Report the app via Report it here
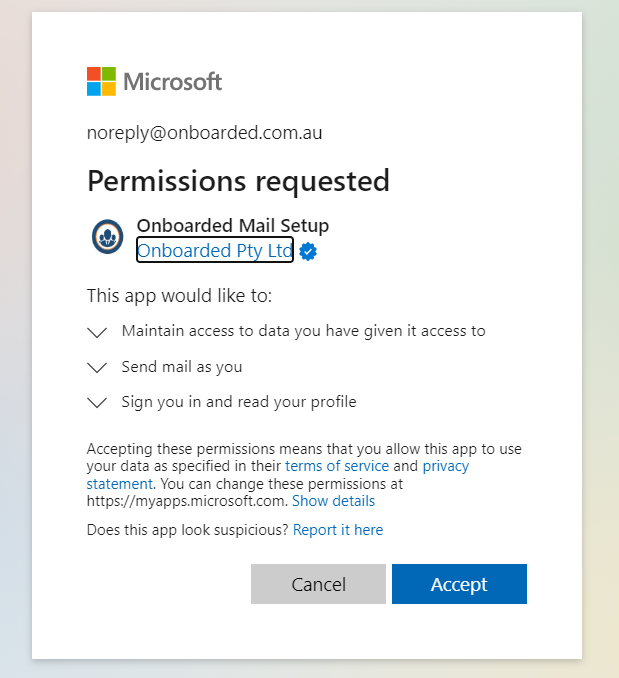This screenshot has width=619, height=678. (x=337, y=530)
